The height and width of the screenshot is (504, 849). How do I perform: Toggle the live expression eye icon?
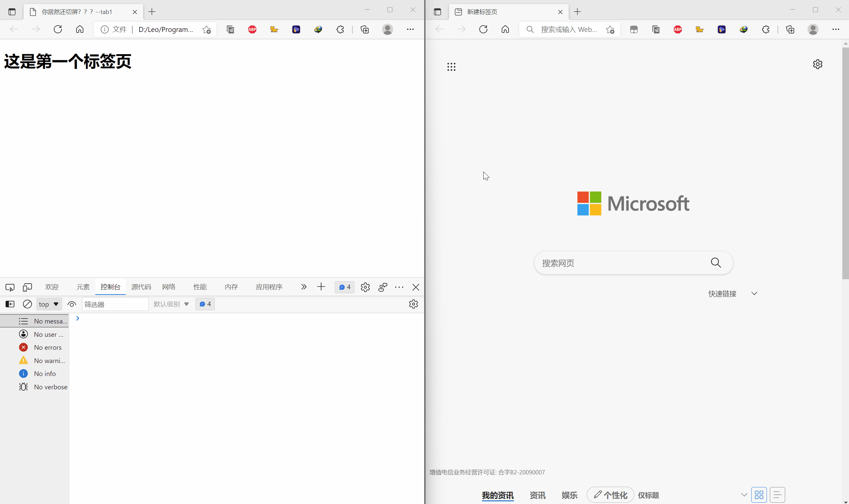(x=72, y=304)
